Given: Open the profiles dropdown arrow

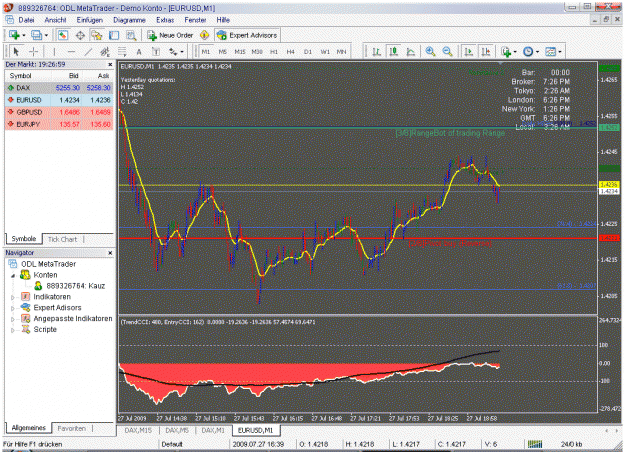Looking at the screenshot, I should point(46,35).
